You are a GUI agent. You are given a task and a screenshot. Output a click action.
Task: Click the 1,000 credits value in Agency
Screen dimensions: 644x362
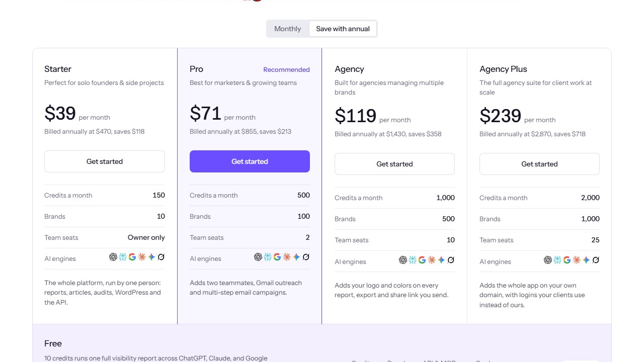[445, 198]
